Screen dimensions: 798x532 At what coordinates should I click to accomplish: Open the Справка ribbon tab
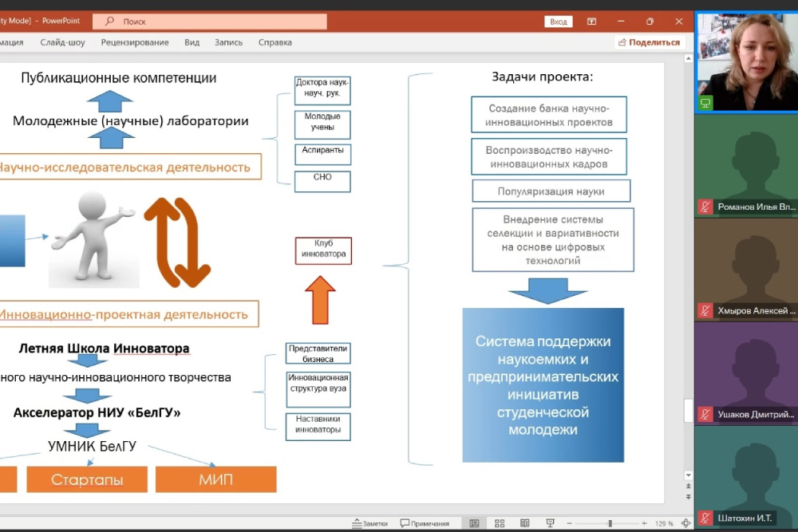click(275, 42)
